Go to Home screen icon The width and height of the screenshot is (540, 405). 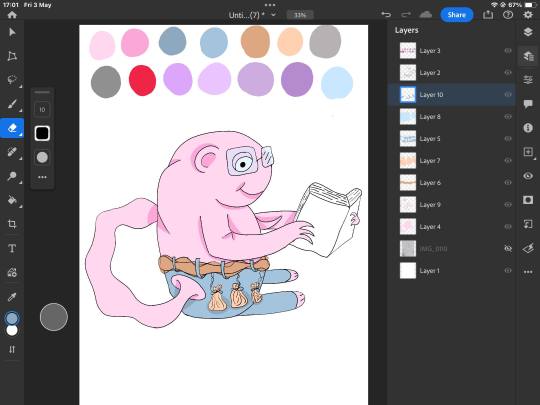[x=12, y=15]
